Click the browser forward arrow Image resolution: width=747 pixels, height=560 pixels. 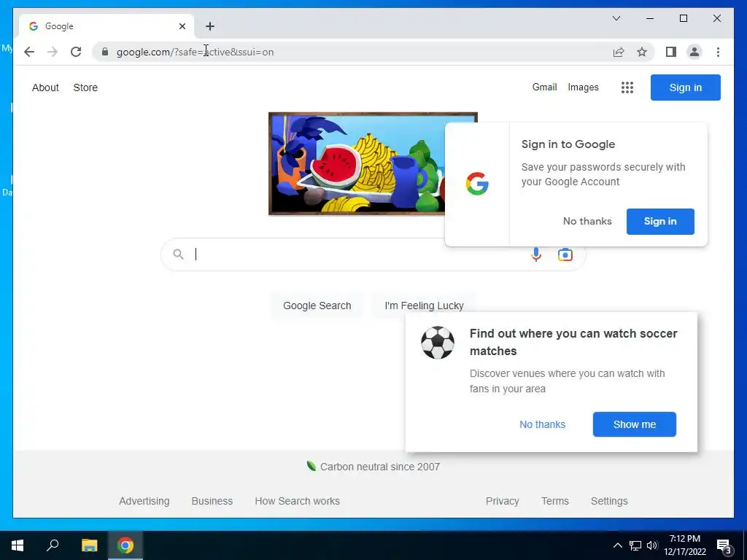tap(53, 52)
